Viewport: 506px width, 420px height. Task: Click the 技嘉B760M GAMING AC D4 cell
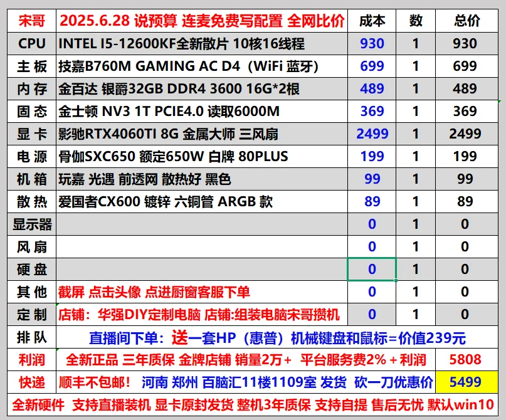coord(202,66)
